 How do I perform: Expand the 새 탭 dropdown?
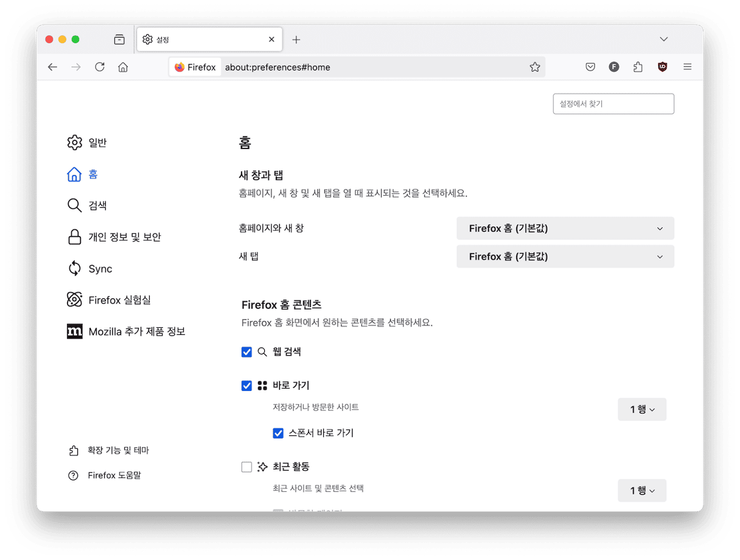[565, 257]
